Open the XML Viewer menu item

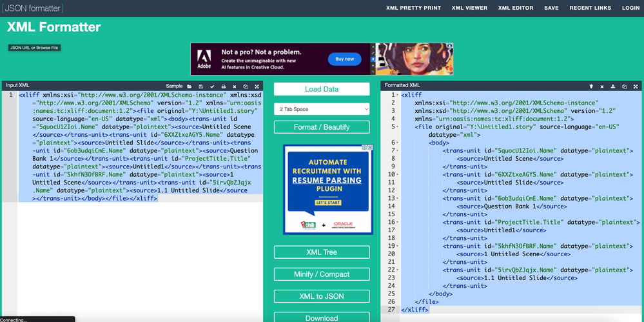[x=469, y=8]
